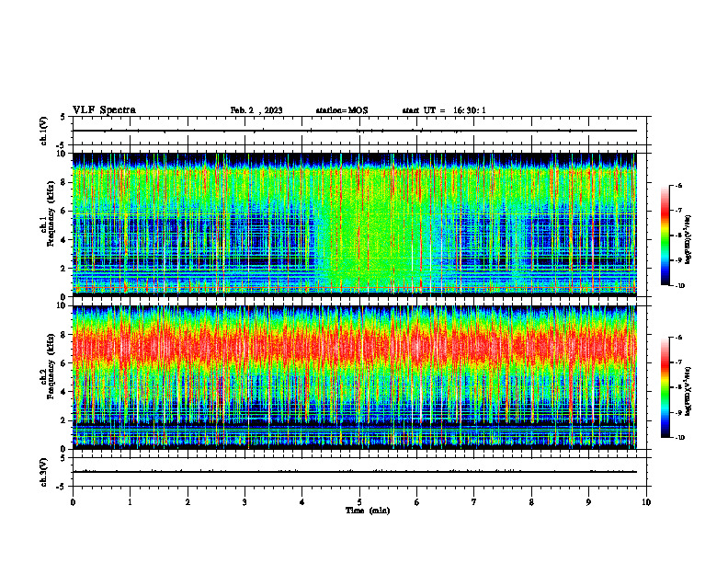Click the ch.2 spectrogram color scale bar
728x563 pixels.
665,387
